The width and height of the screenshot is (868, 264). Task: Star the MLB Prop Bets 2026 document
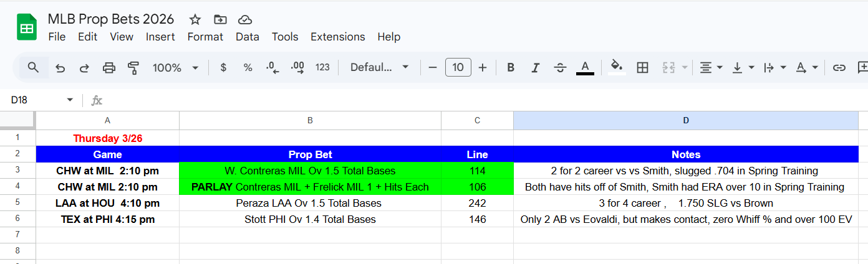click(195, 19)
